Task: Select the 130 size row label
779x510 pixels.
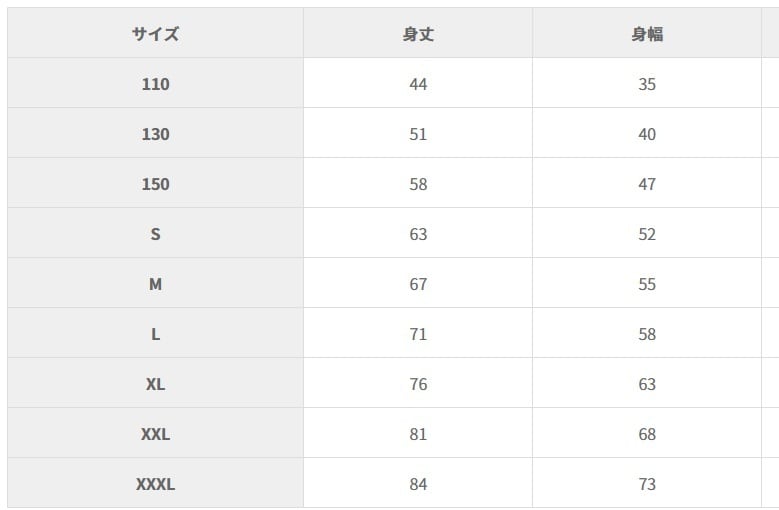Action: 155,134
